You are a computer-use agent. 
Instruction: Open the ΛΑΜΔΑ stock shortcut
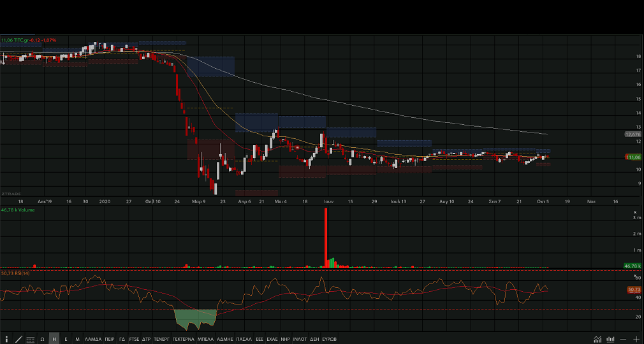pyautogui.click(x=93, y=339)
